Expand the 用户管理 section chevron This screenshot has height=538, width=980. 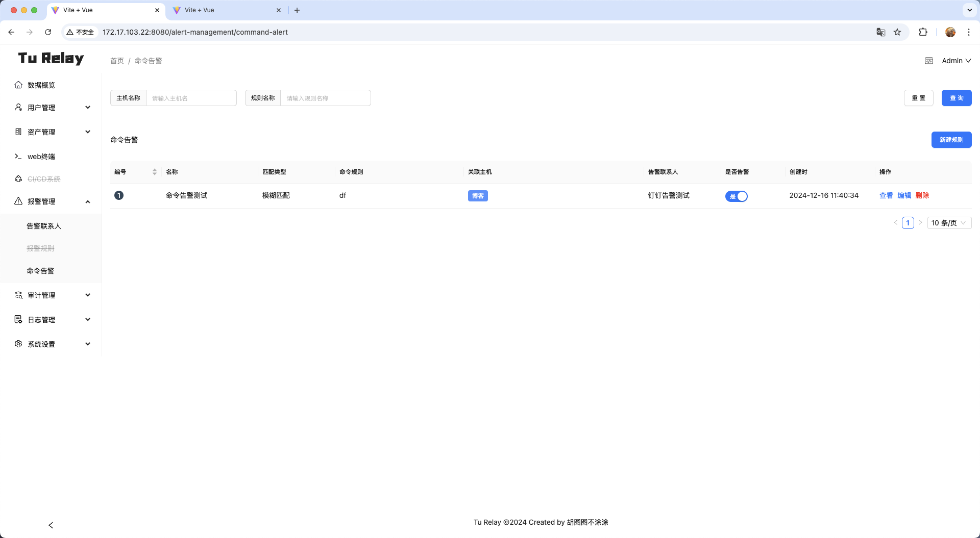(87, 107)
